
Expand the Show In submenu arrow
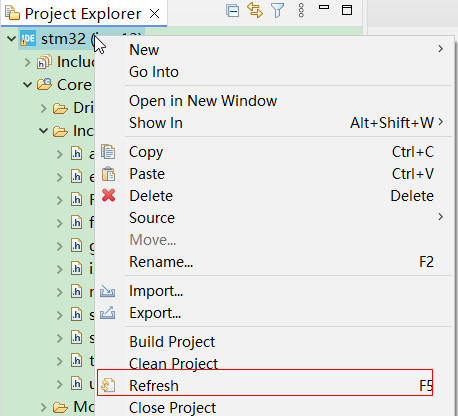click(441, 122)
